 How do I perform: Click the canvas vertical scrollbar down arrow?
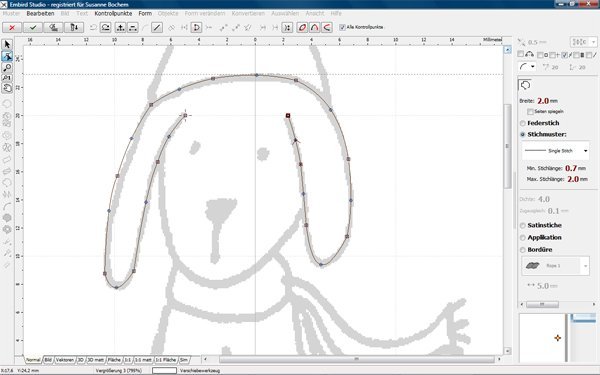tap(507, 351)
